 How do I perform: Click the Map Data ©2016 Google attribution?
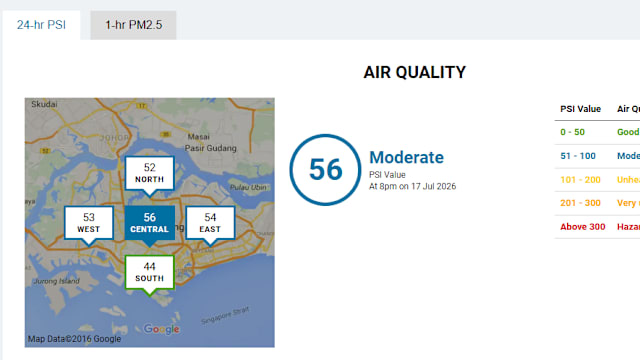point(74,339)
